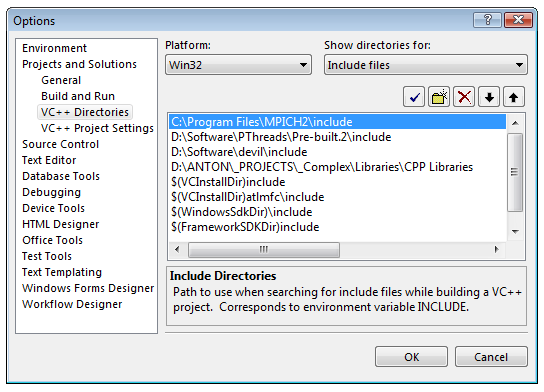Click the vertical scrollbar down arrow
Viewport: 544px width, 392px height.
click(x=515, y=231)
